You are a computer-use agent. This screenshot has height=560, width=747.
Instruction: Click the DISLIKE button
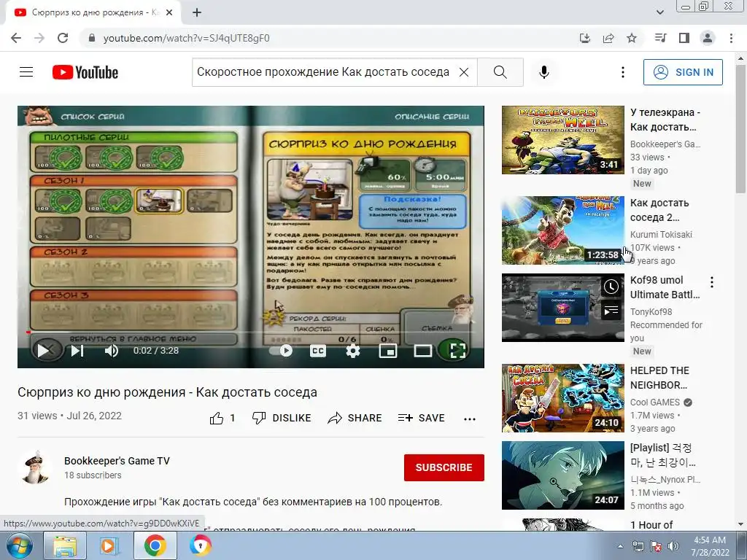pyautogui.click(x=282, y=418)
